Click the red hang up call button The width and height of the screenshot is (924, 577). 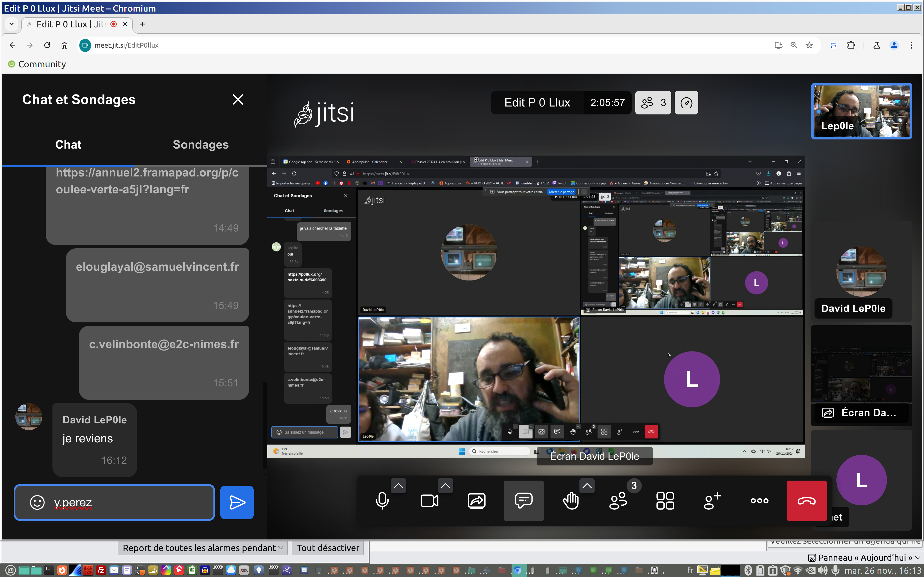tap(806, 501)
